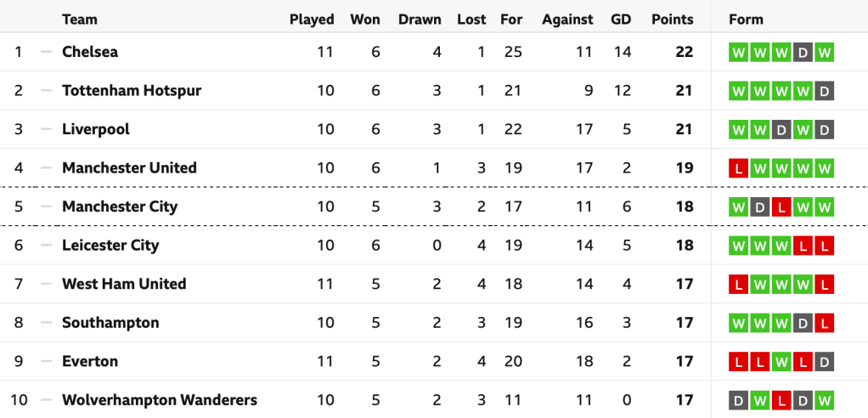This screenshot has width=868, height=418.
Task: Click Chelsea's points total of 22
Action: point(684,52)
